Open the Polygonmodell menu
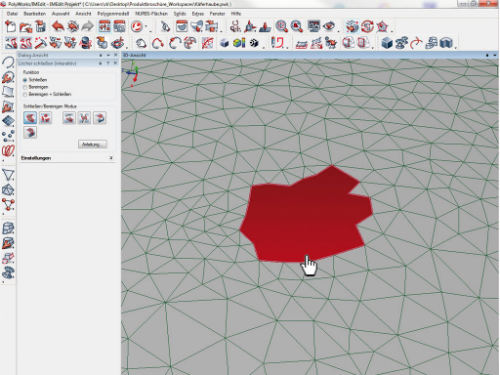This screenshot has width=500, height=375. coord(113,14)
